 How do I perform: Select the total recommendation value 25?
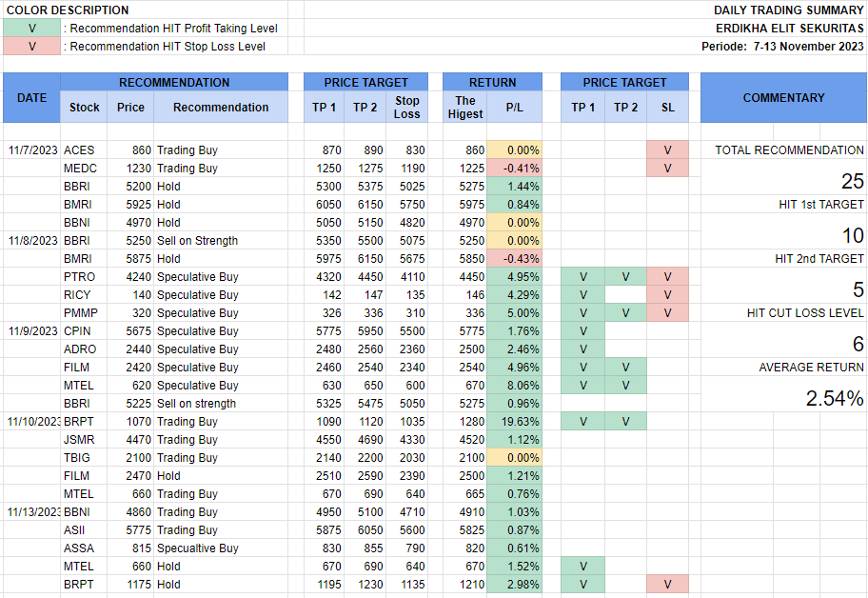point(852,182)
